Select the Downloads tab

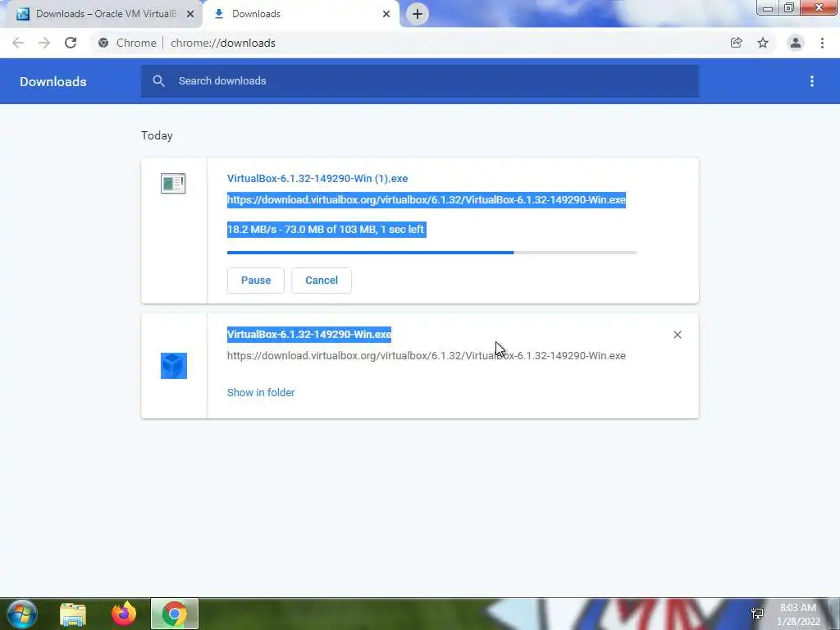click(x=302, y=14)
